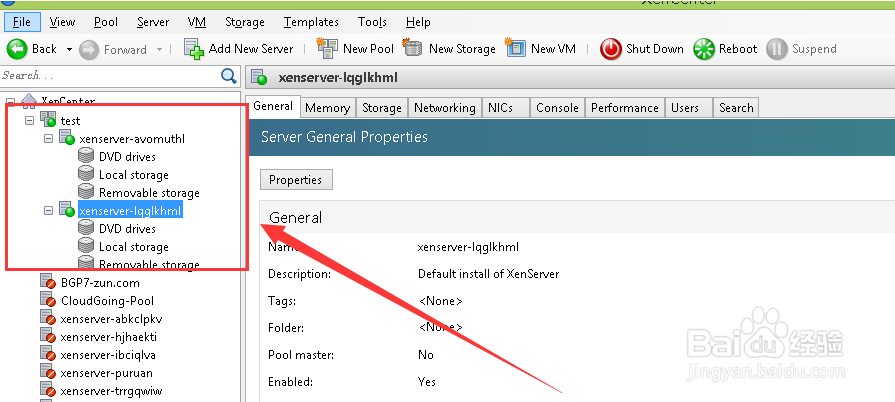This screenshot has height=402, width=895.
Task: Click the 'Server General Properties' heading
Action: point(344,137)
